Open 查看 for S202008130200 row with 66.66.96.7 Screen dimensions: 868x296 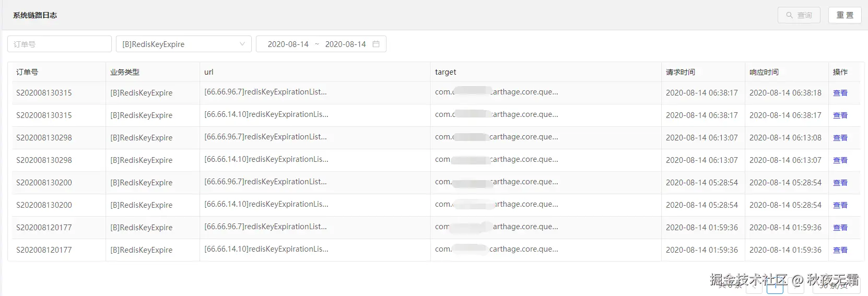pos(840,183)
